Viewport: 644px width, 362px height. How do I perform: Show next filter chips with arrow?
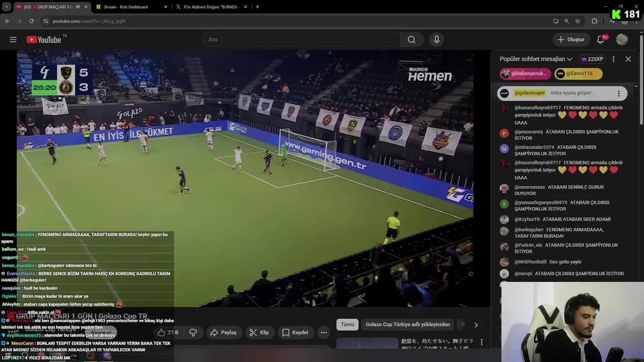476,325
